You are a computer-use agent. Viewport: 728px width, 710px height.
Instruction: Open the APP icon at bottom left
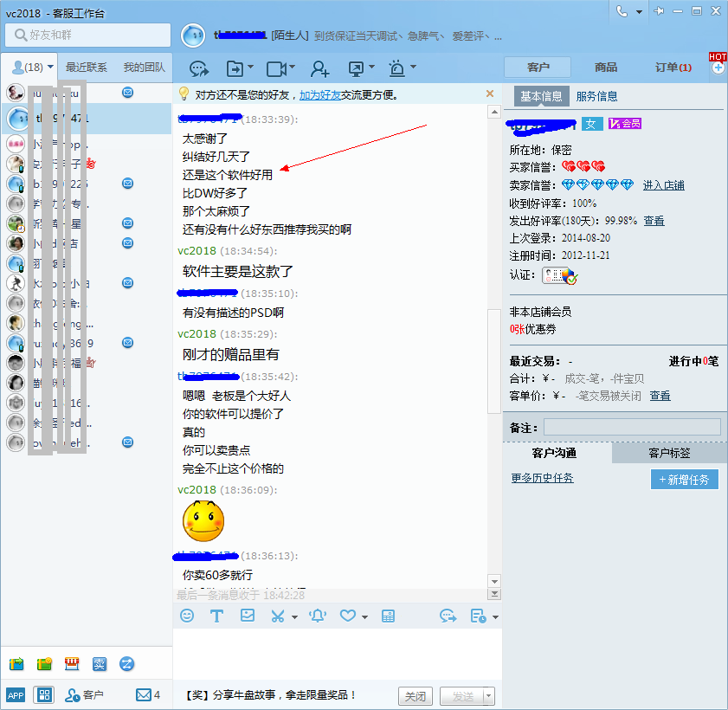[16, 694]
